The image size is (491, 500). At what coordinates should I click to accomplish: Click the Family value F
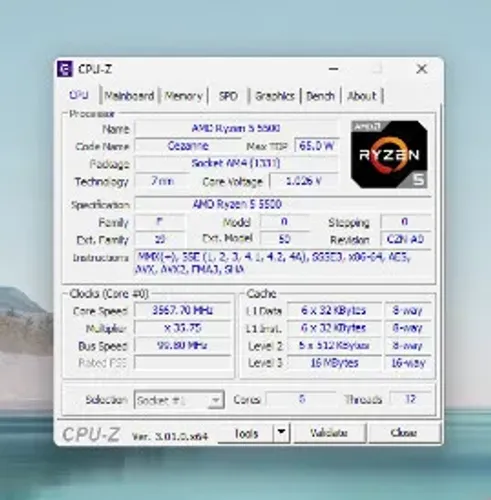160,222
